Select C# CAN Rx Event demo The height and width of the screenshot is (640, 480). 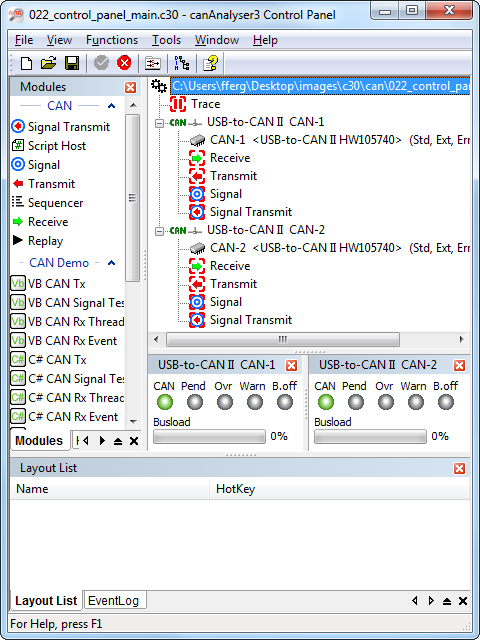[64, 417]
